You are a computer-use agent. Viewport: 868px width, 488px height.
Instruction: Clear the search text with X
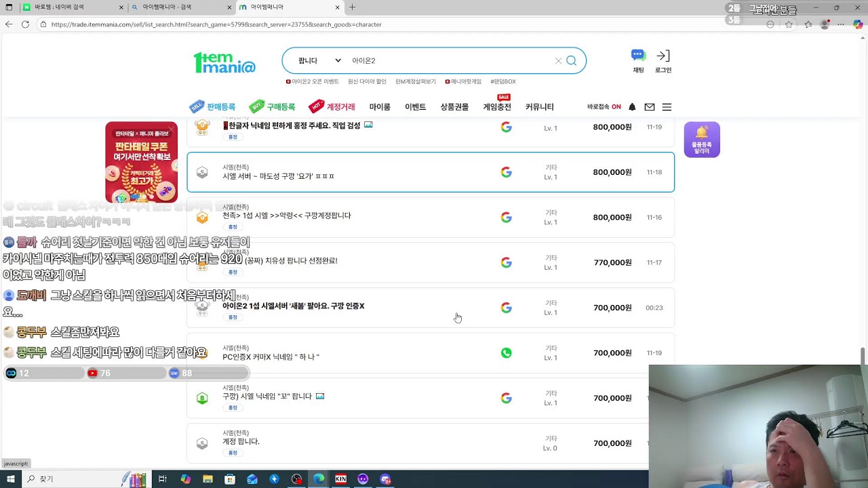point(558,61)
